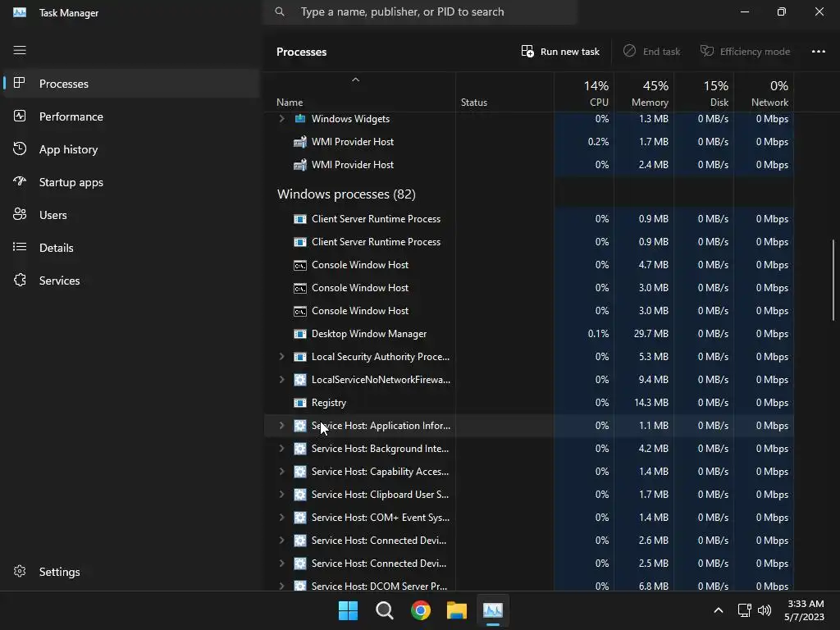The image size is (840, 630).
Task: Open the Services page
Action: [x=131, y=281]
